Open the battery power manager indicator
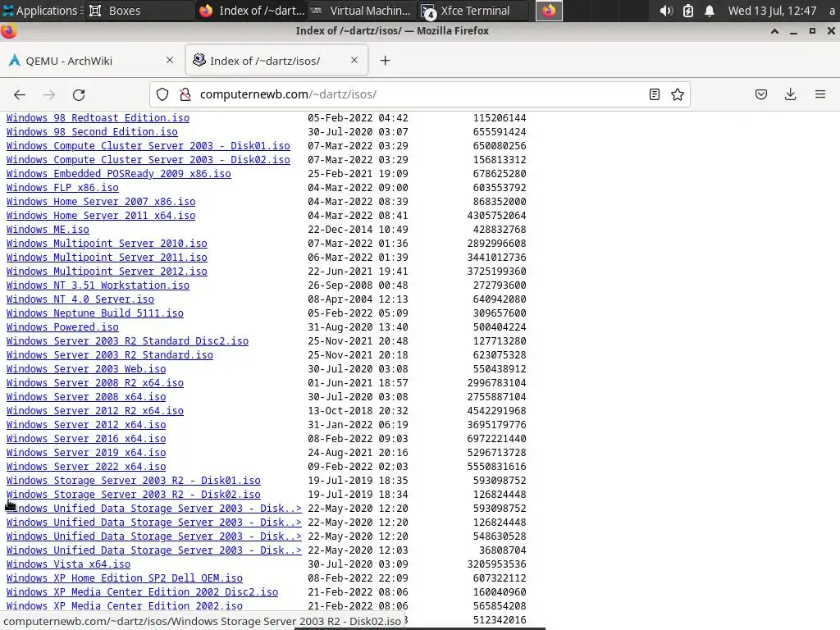The height and width of the screenshot is (630, 840). (x=688, y=11)
